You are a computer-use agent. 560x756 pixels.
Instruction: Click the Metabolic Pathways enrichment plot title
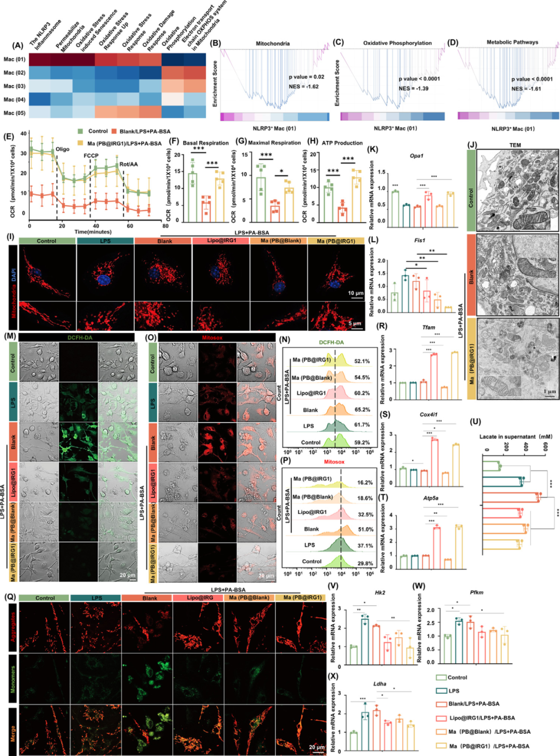click(512, 42)
